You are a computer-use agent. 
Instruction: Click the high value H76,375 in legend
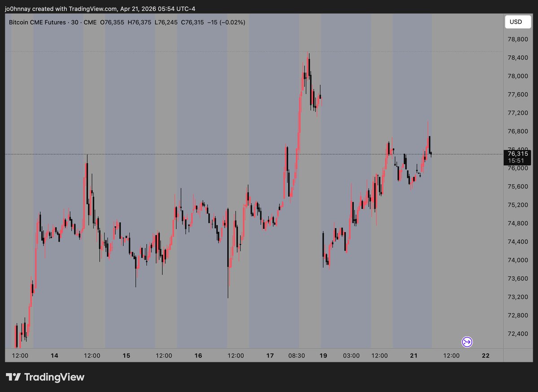pos(139,22)
